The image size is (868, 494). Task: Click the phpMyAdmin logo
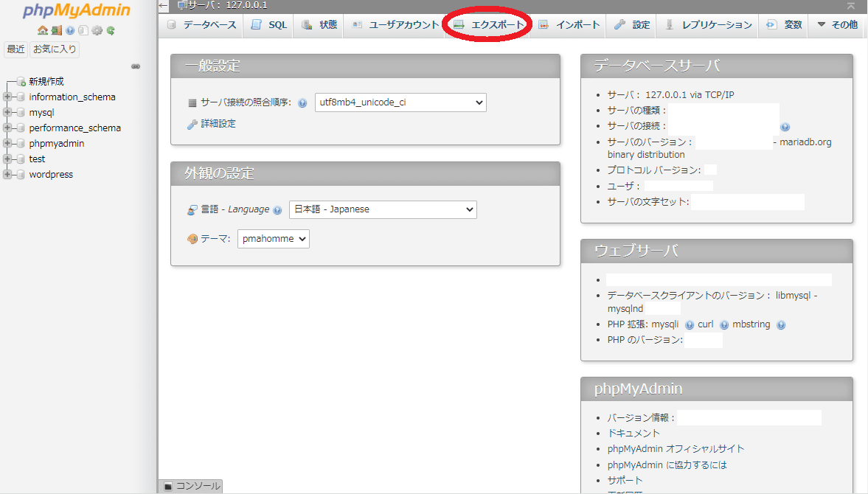point(77,10)
